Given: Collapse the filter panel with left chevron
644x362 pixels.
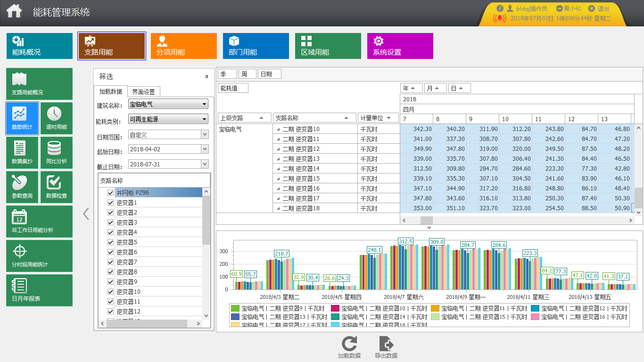Looking at the screenshot, I should point(86,214).
